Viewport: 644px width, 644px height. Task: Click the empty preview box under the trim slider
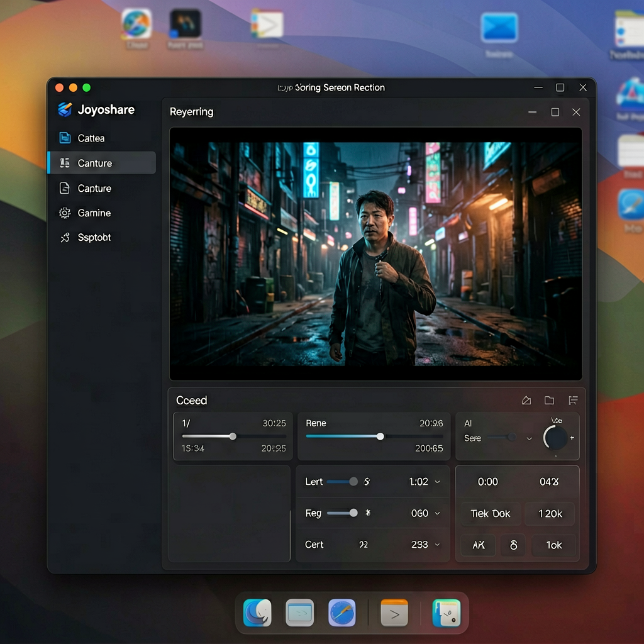(x=229, y=513)
